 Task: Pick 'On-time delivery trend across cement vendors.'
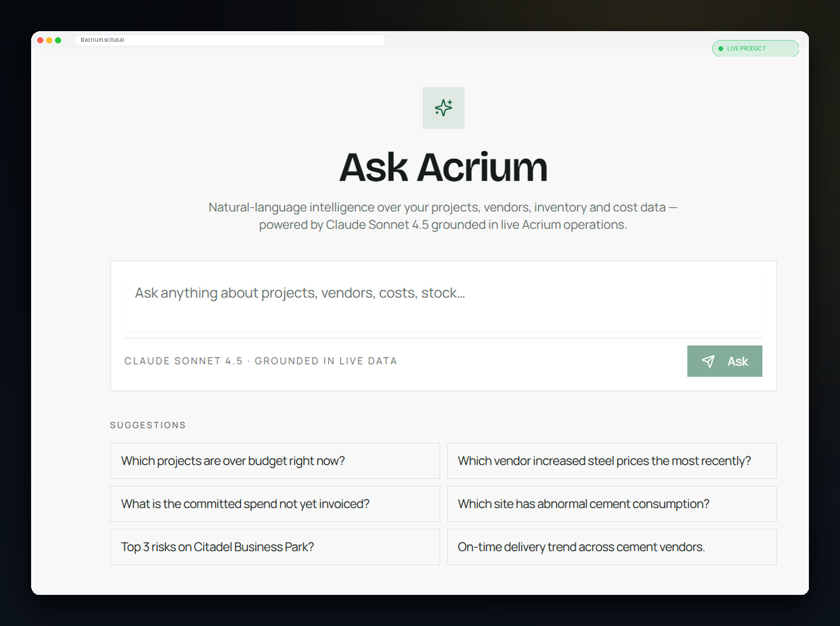pos(612,547)
